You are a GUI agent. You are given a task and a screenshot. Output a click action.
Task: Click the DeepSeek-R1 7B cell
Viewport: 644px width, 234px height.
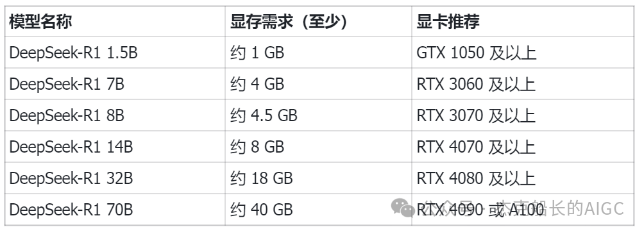point(115,84)
